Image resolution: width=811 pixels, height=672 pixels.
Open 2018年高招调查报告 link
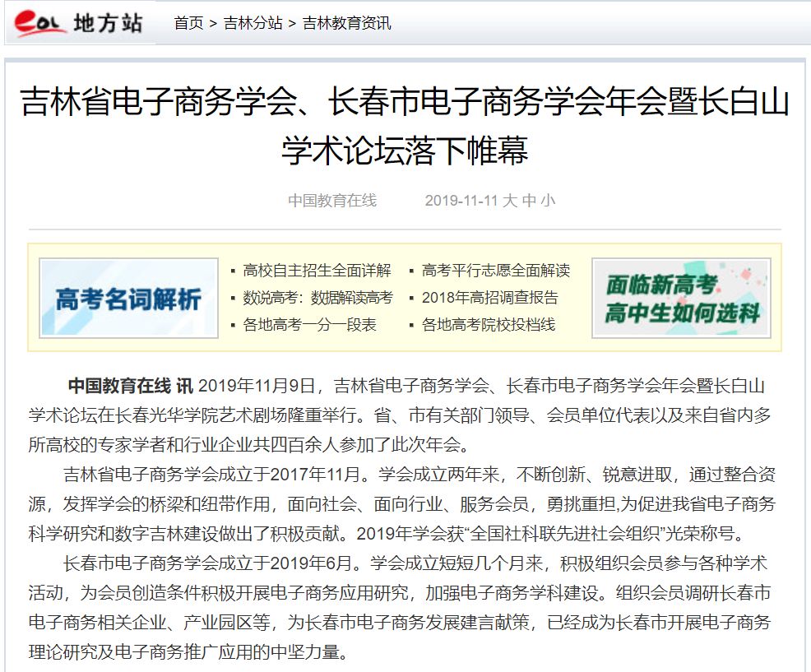click(x=489, y=298)
